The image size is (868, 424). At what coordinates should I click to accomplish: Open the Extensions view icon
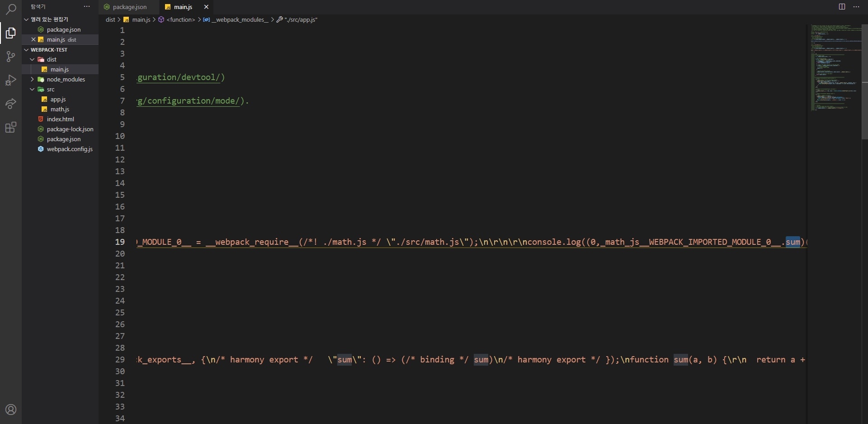[x=11, y=127]
